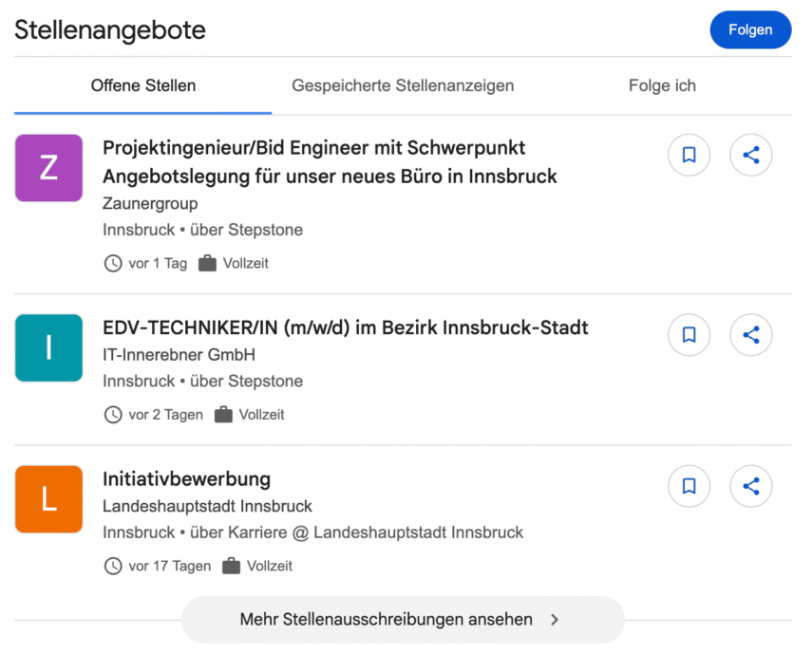
Task: Share the EDV-TECHNIKER/IN job posting
Action: (x=750, y=335)
